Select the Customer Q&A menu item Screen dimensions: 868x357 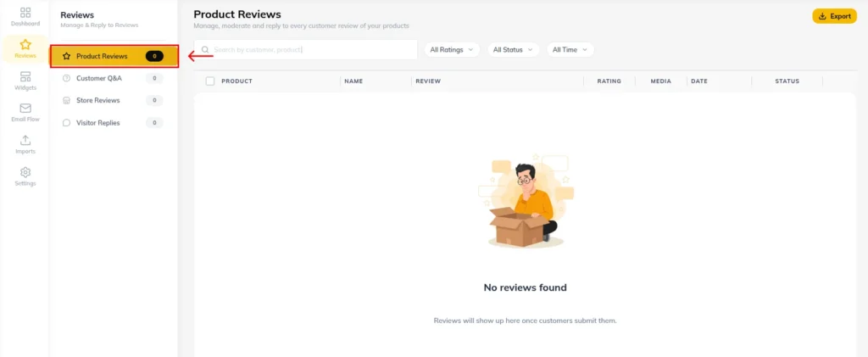click(x=114, y=79)
